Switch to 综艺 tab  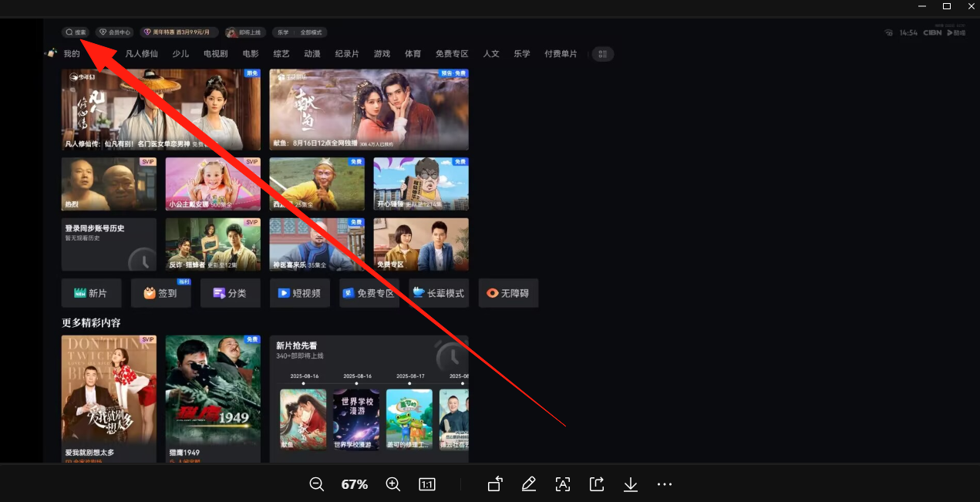click(281, 54)
